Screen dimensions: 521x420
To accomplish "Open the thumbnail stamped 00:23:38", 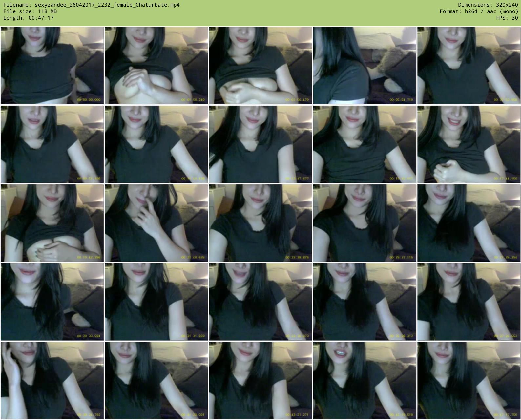I will point(260,223).
